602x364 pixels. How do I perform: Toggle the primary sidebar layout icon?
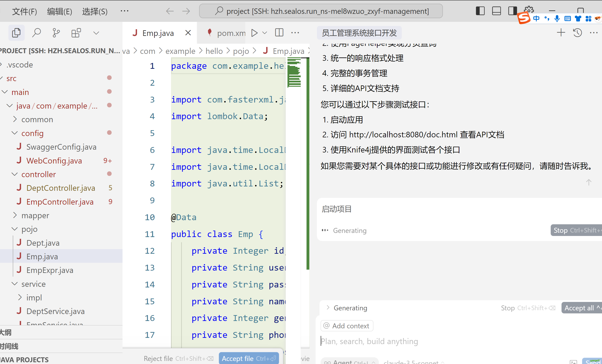click(x=480, y=11)
